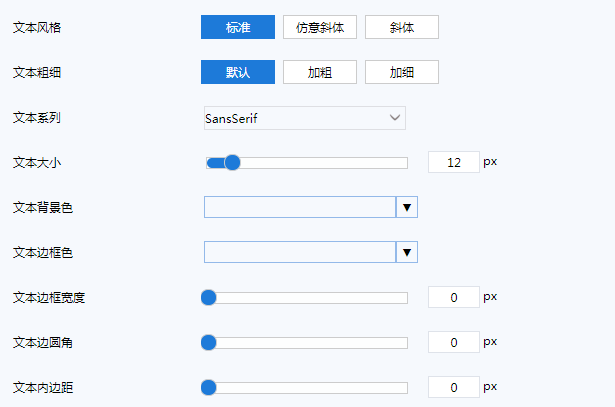Click the 文本背景色 color box
The height and width of the screenshot is (407, 615).
point(300,207)
